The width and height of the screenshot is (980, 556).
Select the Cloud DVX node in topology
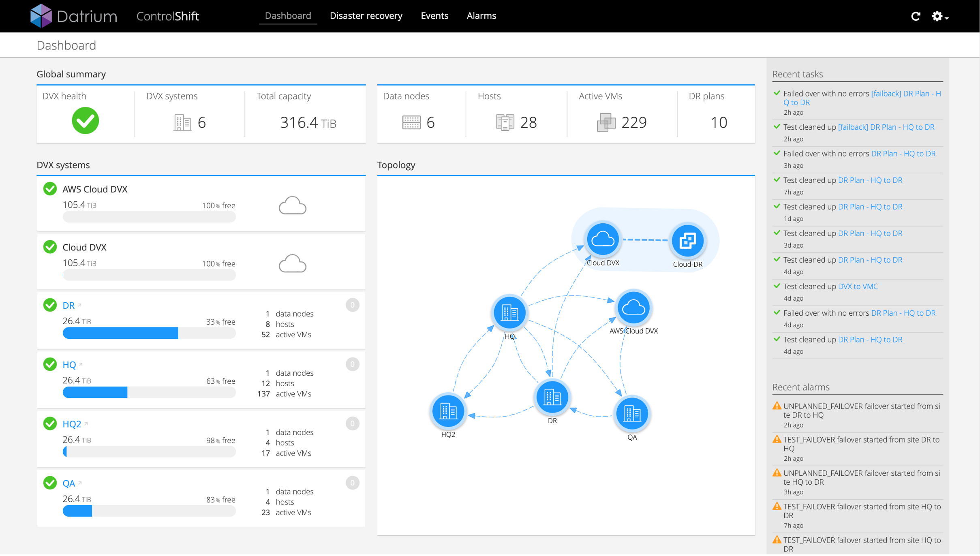[603, 240]
